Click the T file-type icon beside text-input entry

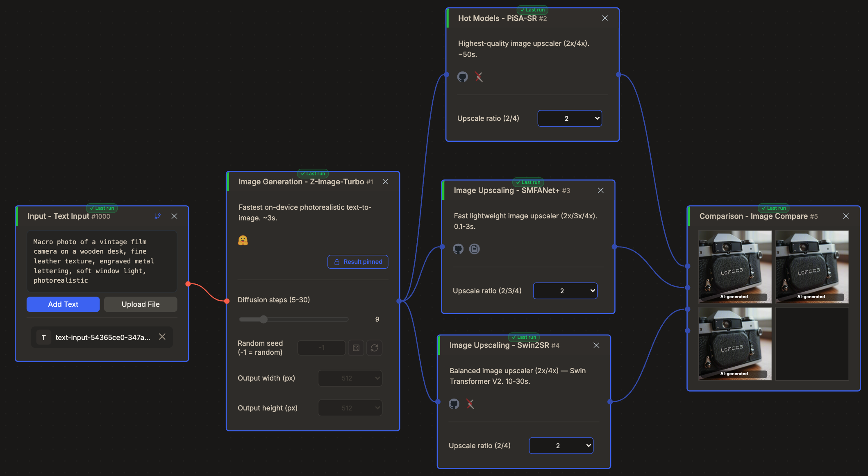pos(43,338)
